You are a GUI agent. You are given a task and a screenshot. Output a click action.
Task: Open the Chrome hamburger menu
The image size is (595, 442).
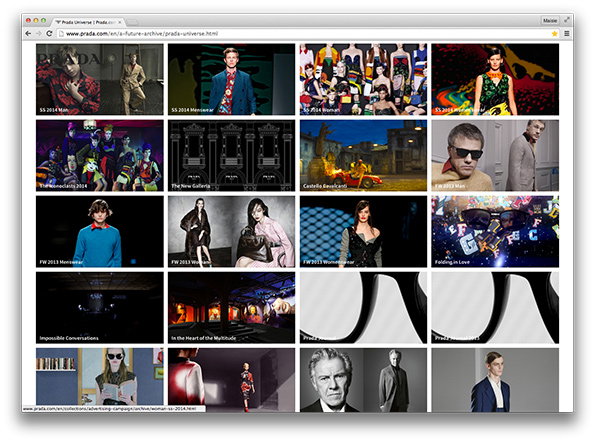pos(567,33)
